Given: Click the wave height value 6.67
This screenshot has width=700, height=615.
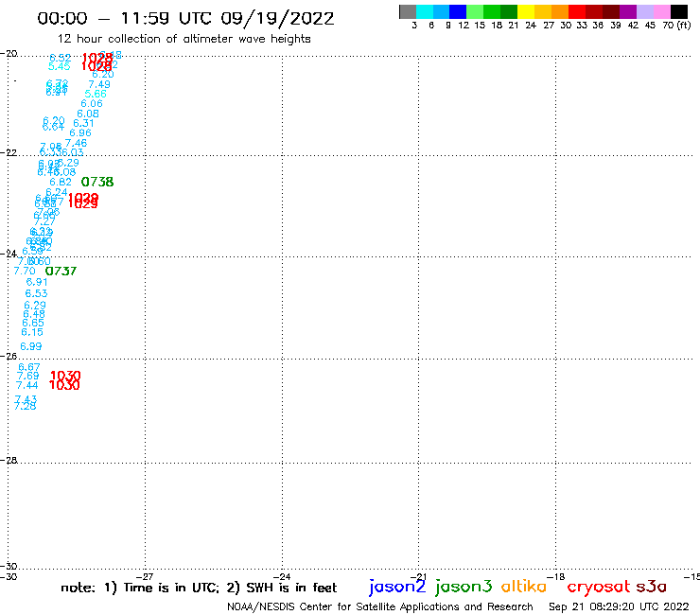Looking at the screenshot, I should pyautogui.click(x=29, y=367).
